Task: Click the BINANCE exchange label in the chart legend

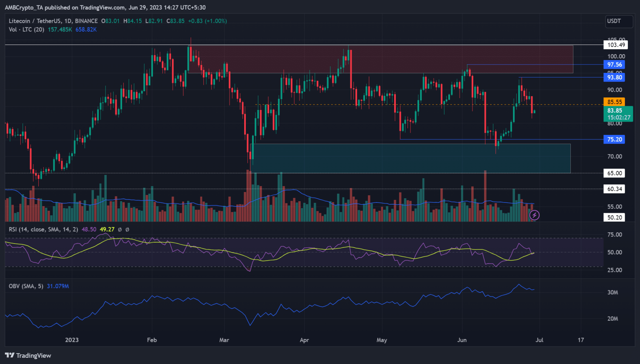Action: (x=86, y=21)
